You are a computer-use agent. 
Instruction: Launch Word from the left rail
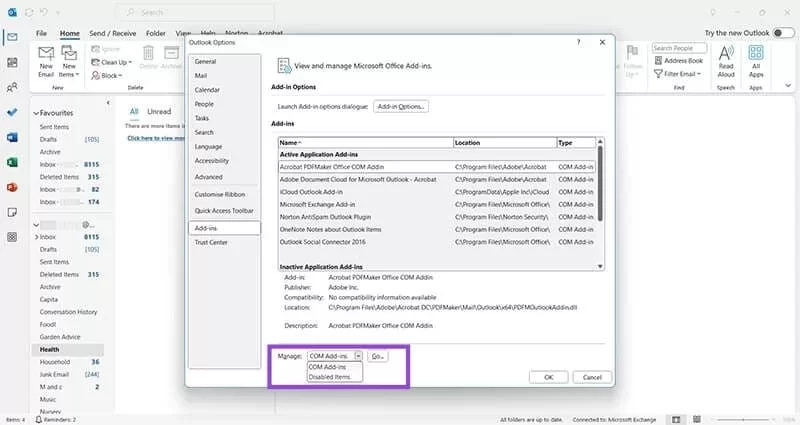tap(12, 137)
